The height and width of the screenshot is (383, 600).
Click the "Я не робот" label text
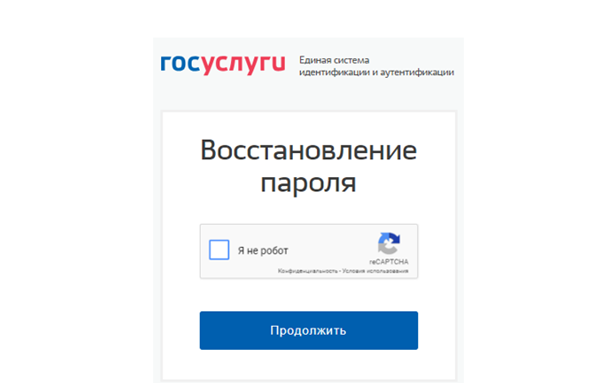pyautogui.click(x=262, y=251)
